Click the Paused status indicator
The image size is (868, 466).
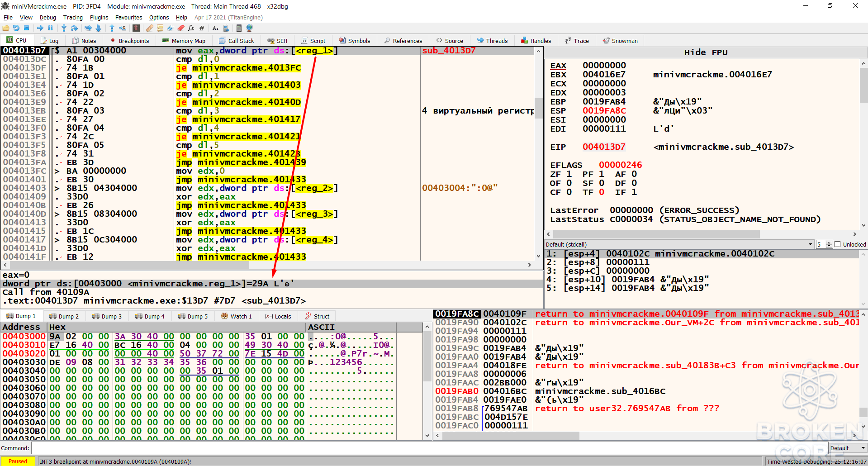click(x=18, y=461)
